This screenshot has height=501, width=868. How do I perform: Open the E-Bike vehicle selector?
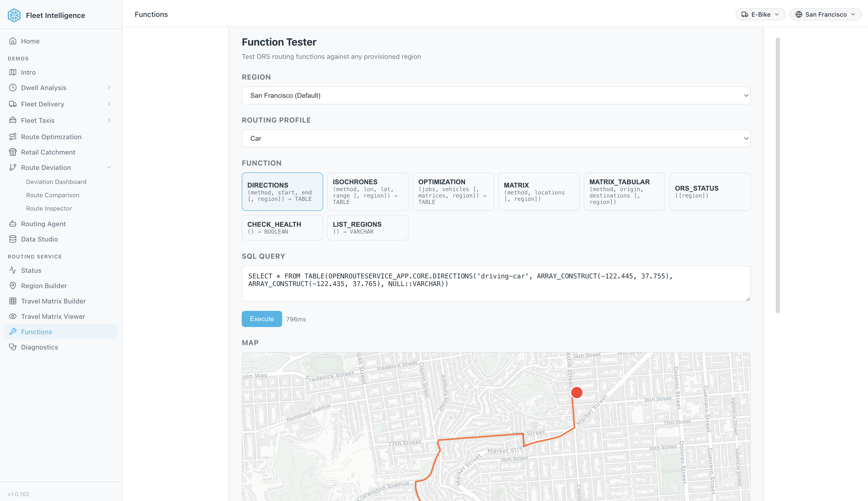click(x=760, y=14)
